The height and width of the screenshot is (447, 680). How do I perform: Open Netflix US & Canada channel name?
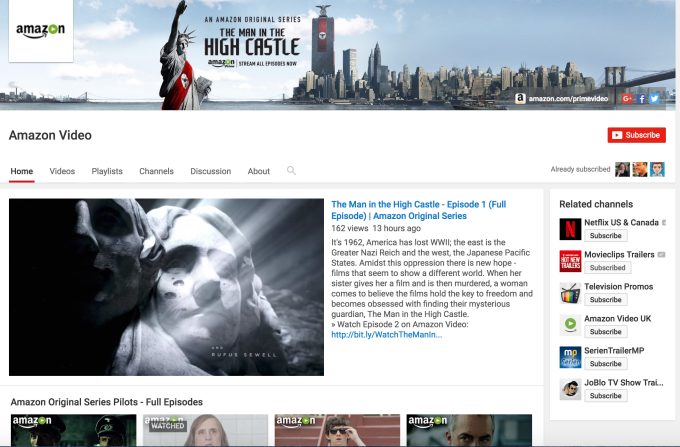coord(621,222)
